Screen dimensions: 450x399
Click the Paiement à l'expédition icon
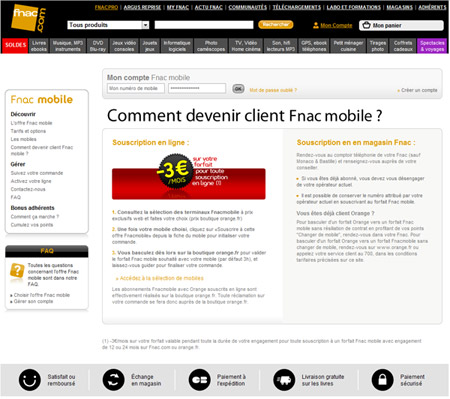(x=199, y=380)
